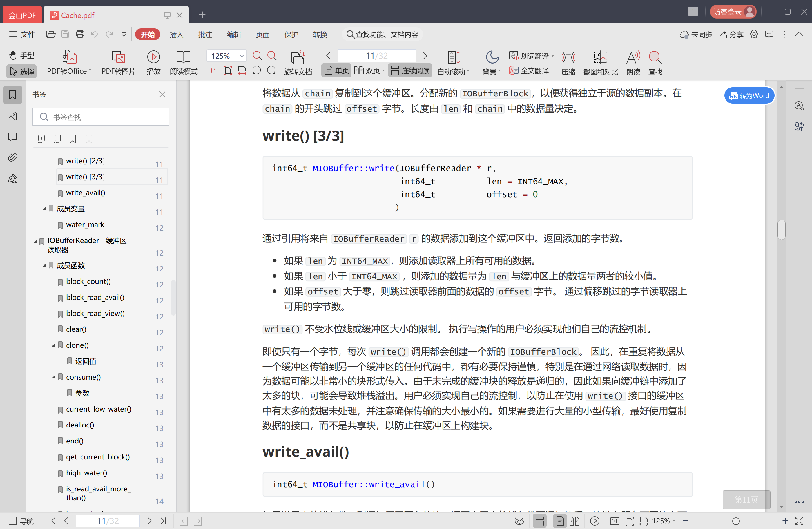
Task: Enable 自动滚动 auto-scroll
Action: coord(453,63)
